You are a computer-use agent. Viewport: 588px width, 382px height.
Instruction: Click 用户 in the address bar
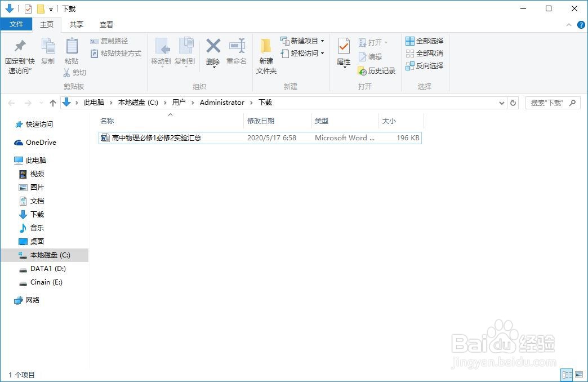coord(179,103)
